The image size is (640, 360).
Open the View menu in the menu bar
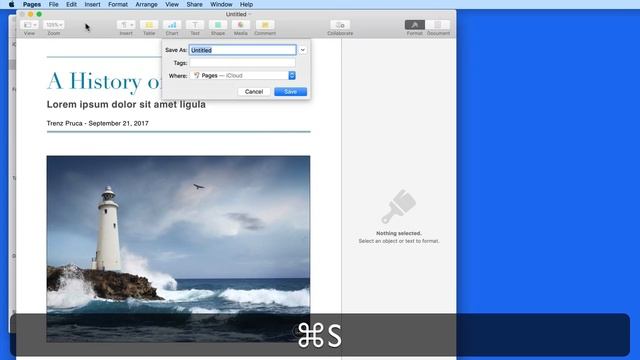pos(172,4)
